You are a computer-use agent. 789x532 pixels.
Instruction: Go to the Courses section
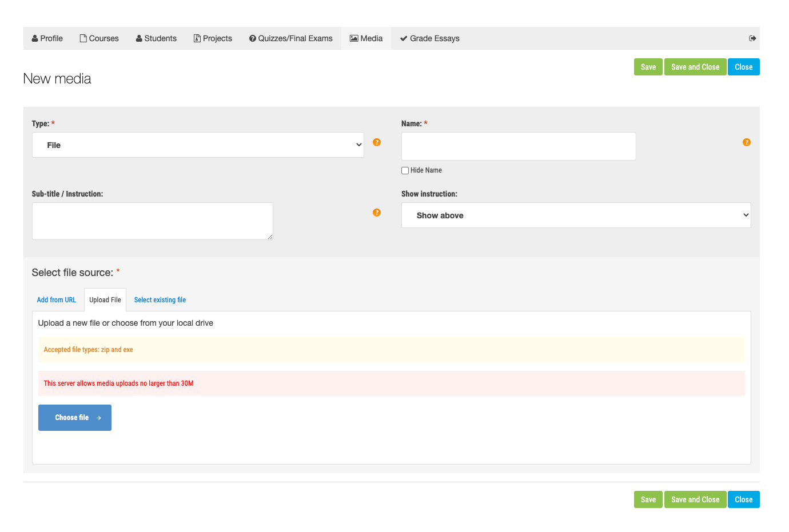pyautogui.click(x=99, y=38)
